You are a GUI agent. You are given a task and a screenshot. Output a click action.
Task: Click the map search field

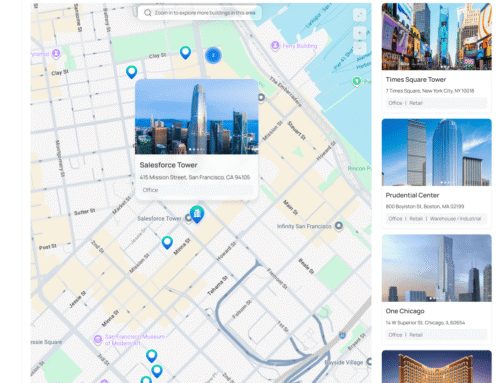(199, 13)
